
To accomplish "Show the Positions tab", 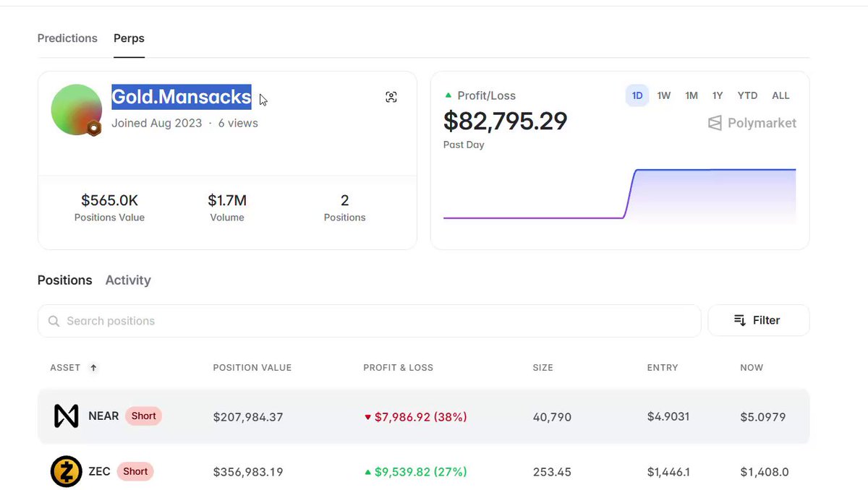I will coord(65,280).
